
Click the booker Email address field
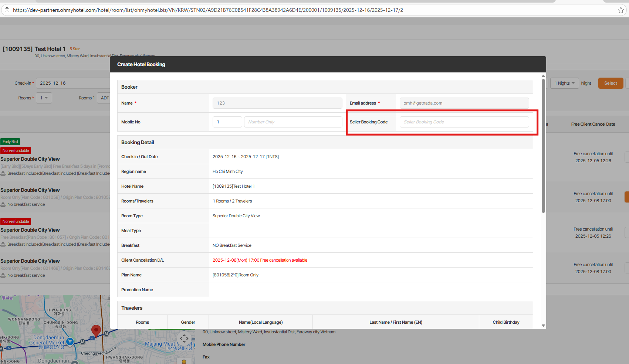click(x=464, y=103)
